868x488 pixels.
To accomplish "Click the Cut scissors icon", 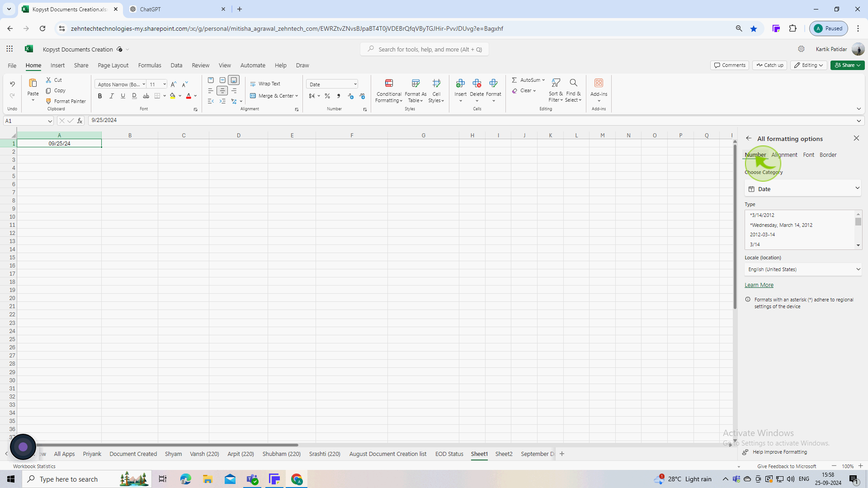I will [x=48, y=80].
